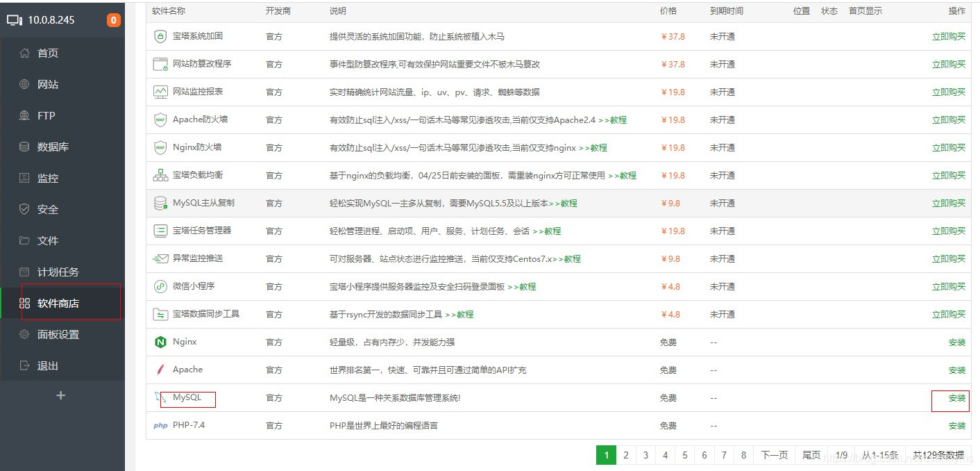
Task: Click the server monitor icon beside 10.0.8.245
Action: click(x=15, y=20)
